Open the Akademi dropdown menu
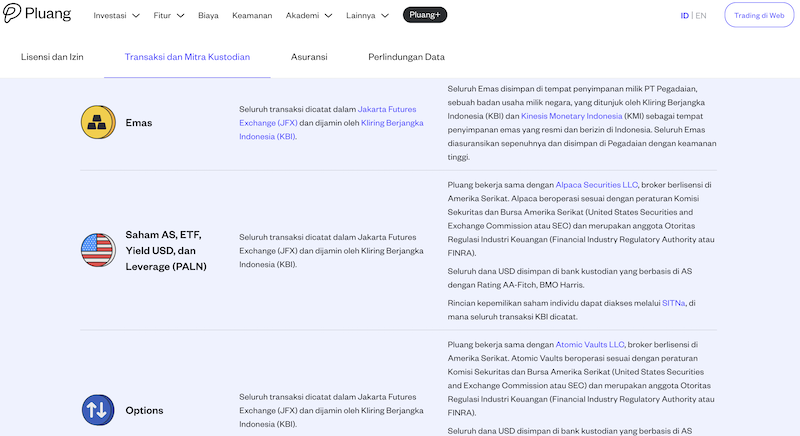Viewport: 800px width, 436px height. coord(309,16)
